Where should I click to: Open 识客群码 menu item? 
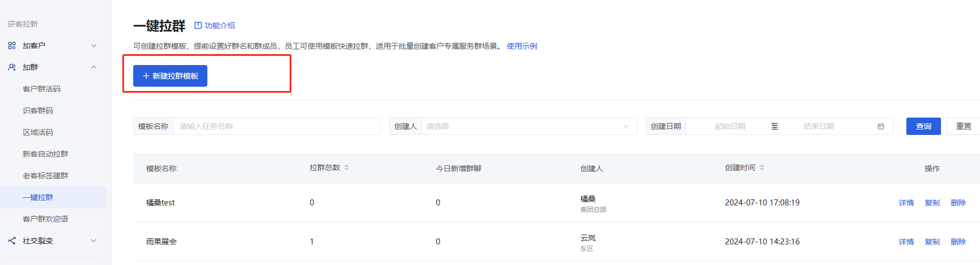pyautogui.click(x=38, y=111)
